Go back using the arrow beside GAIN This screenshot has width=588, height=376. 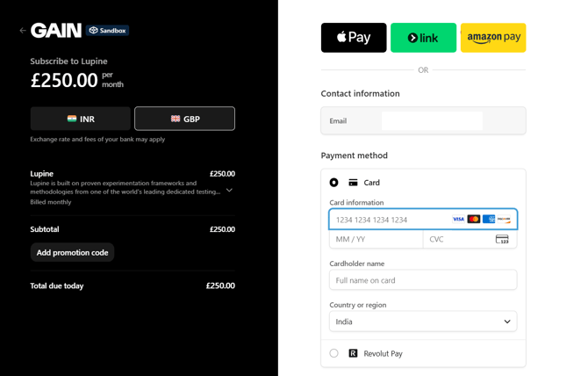point(23,31)
